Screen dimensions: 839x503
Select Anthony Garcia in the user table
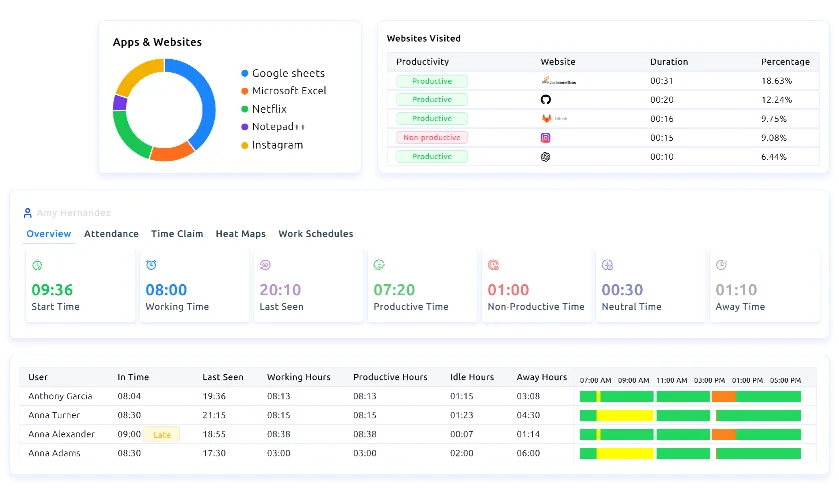pos(60,396)
